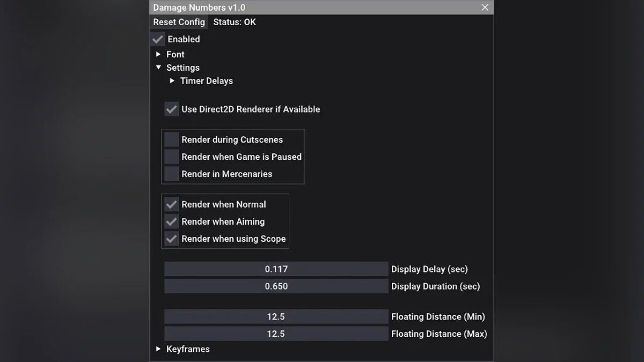Select the Floating Distance (Min) field

pos(276,317)
